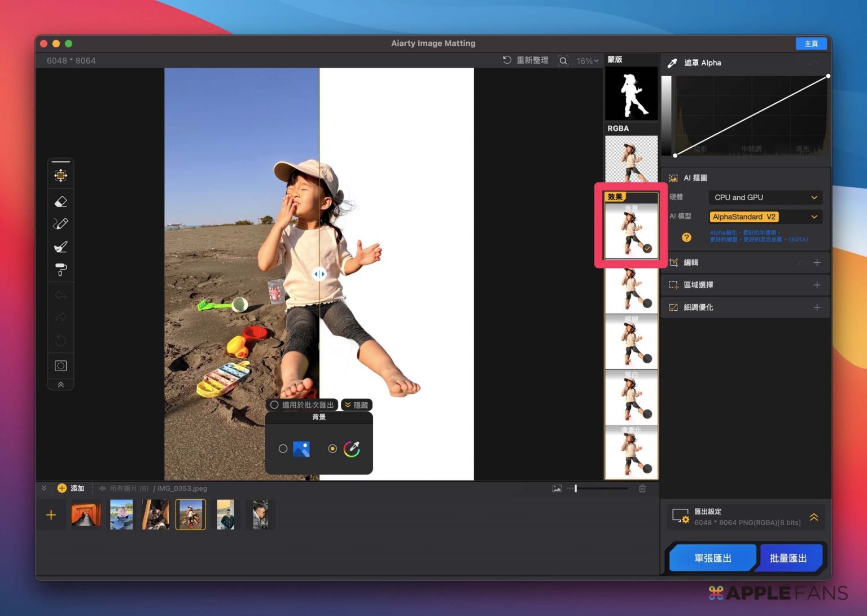Select the image background radio option
Image resolution: width=867 pixels, height=616 pixels.
283,449
